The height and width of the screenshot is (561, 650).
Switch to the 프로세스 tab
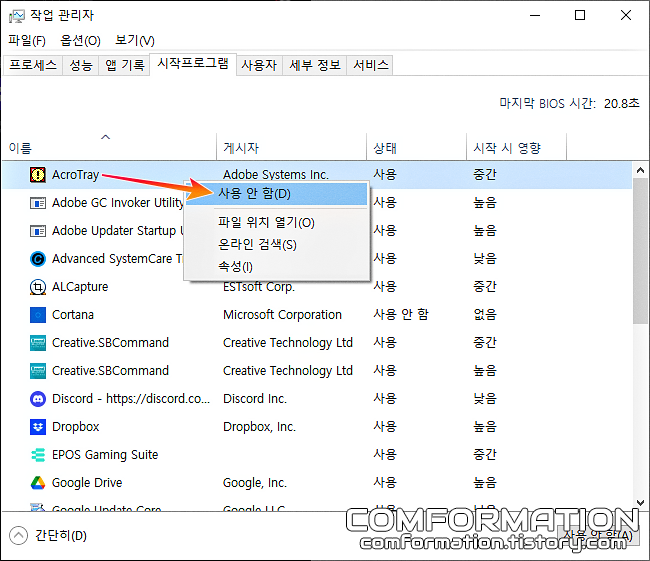[33, 65]
